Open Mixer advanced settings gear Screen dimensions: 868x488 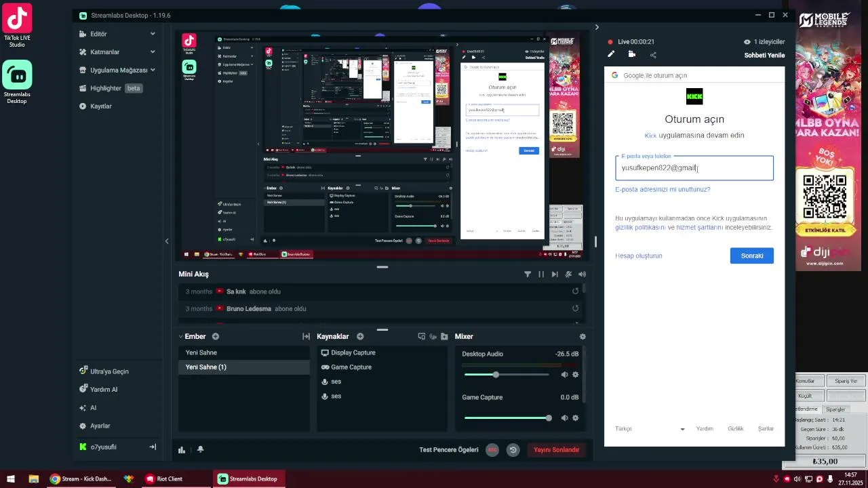(583, 336)
